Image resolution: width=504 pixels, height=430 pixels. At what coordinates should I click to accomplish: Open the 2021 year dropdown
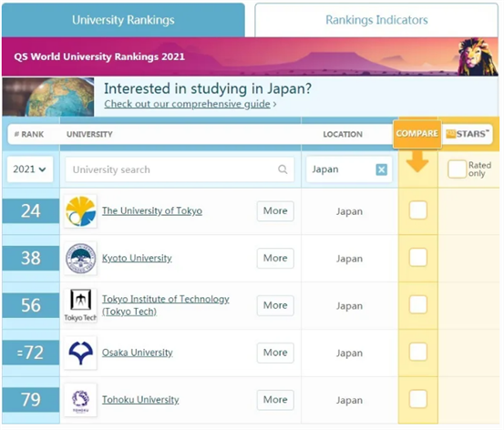(30, 169)
